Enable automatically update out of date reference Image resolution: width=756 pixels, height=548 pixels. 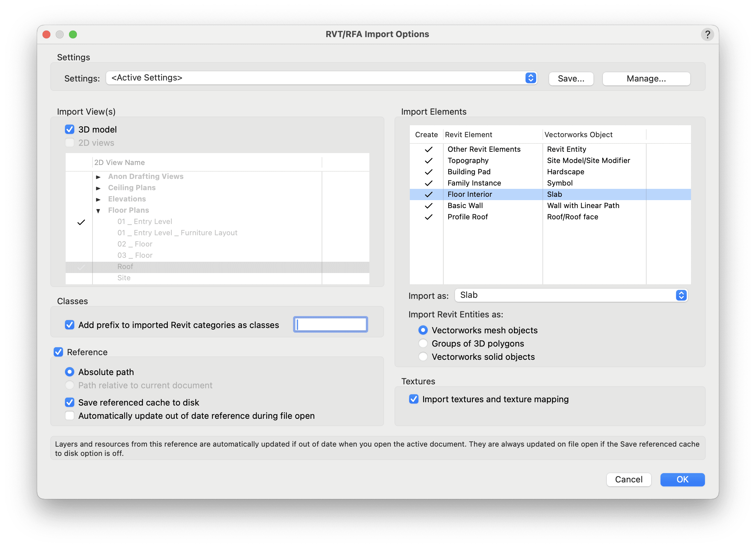[70, 416]
